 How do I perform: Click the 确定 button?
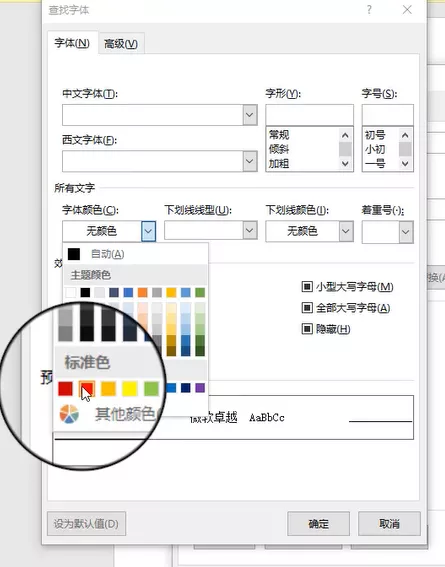[318, 524]
